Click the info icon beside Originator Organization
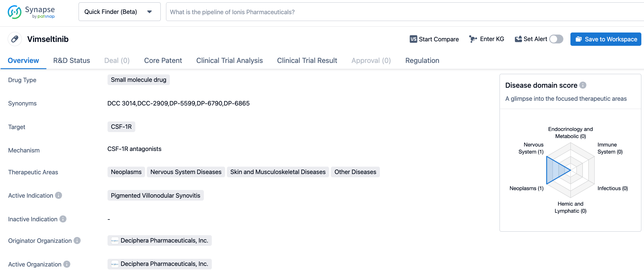 pyautogui.click(x=77, y=241)
